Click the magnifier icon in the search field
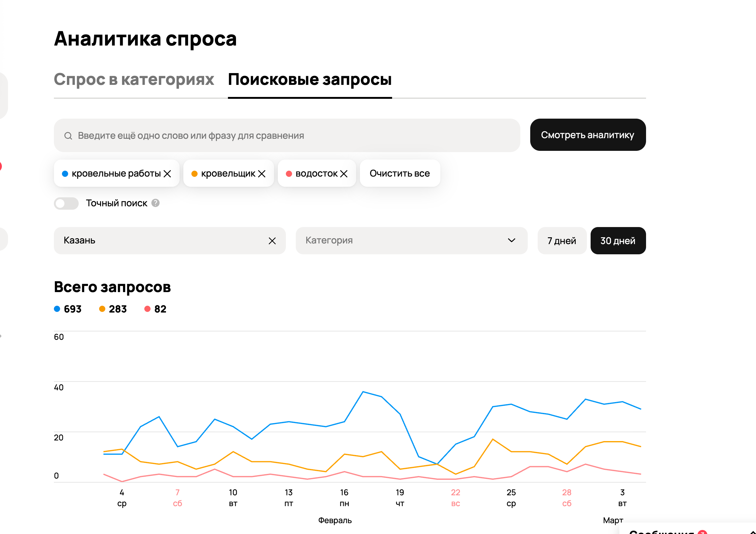This screenshot has height=534, width=756. (68, 136)
